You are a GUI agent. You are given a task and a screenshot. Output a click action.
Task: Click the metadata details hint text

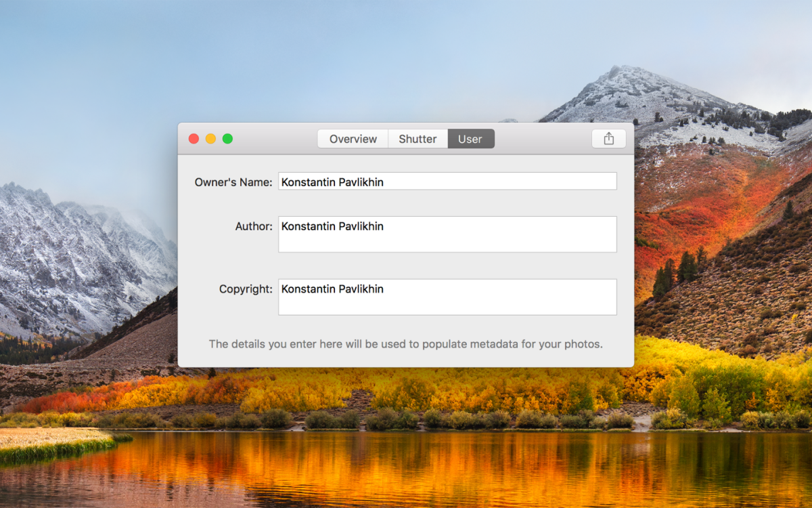(405, 344)
